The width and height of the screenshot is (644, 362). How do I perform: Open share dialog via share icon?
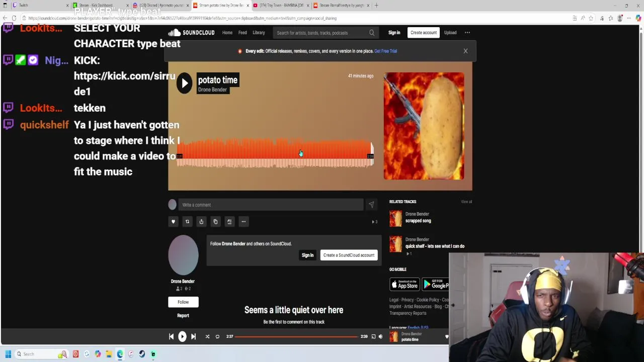pyautogui.click(x=201, y=222)
